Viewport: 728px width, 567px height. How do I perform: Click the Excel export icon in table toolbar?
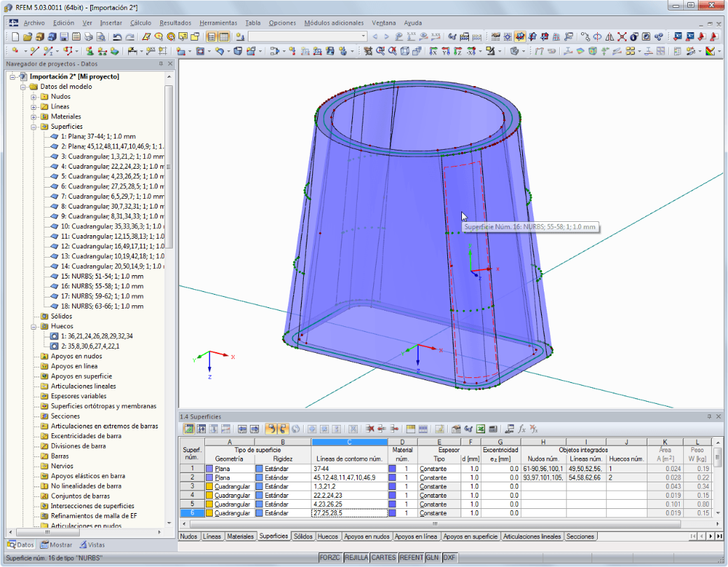coord(480,429)
